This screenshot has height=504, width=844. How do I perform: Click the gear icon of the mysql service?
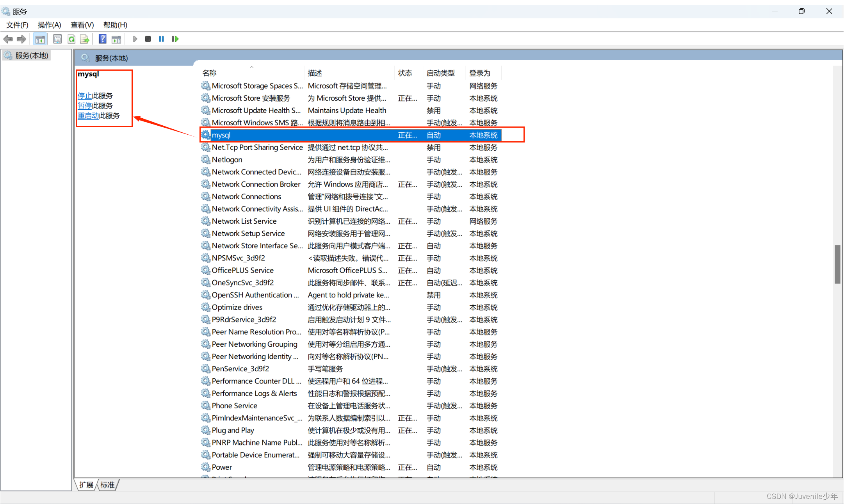(x=206, y=135)
